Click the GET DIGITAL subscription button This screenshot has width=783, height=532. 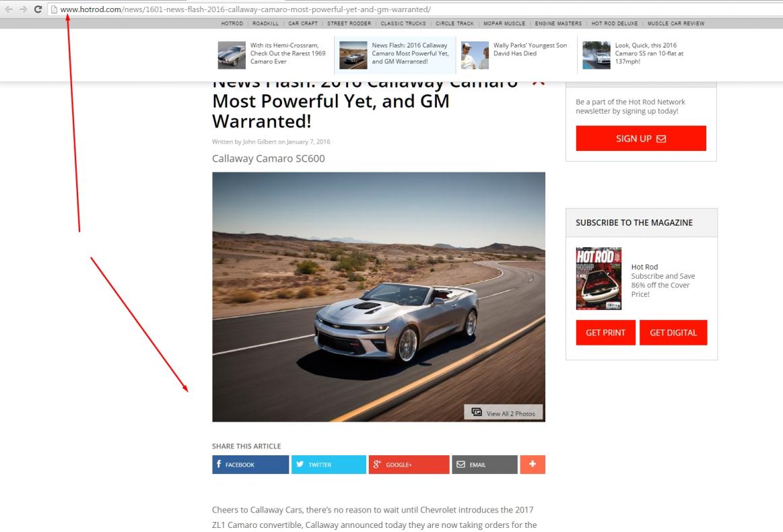(673, 333)
